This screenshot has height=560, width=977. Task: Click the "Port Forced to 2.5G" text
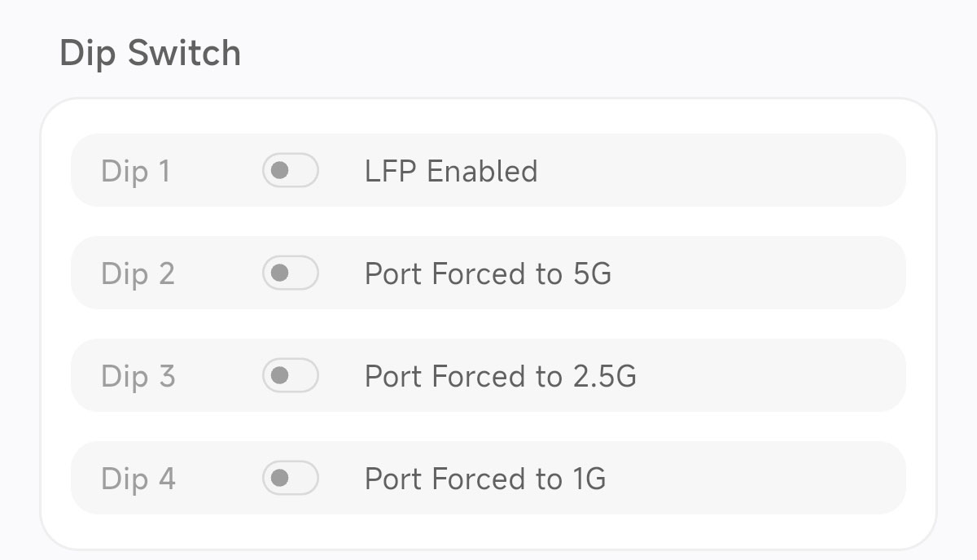[x=500, y=377]
